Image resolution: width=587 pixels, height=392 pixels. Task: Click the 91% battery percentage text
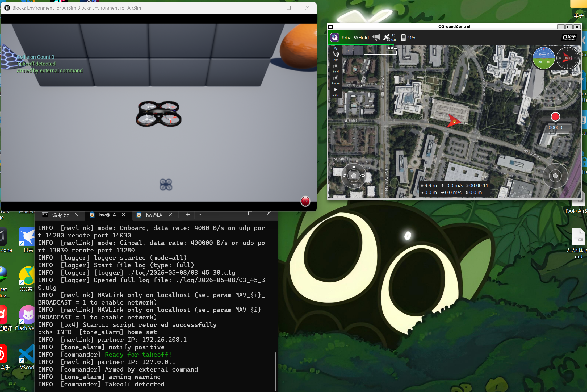click(411, 38)
